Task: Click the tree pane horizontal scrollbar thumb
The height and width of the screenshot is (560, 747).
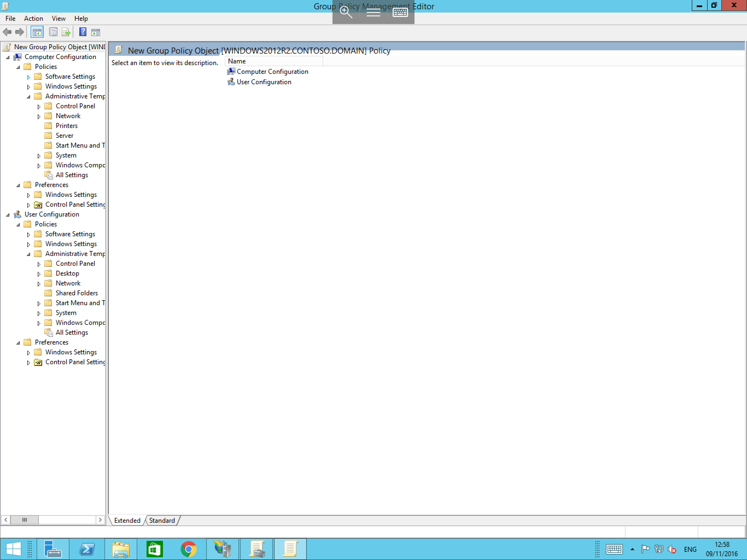Action: pos(24,520)
